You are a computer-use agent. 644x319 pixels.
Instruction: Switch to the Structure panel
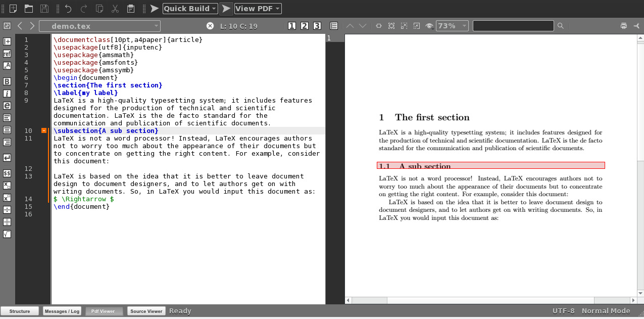(20, 311)
